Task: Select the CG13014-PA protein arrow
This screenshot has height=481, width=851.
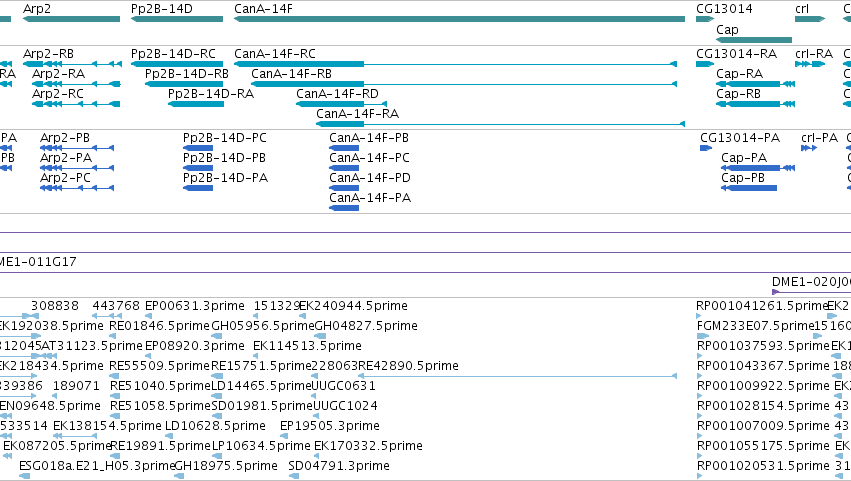Action: [x=706, y=148]
